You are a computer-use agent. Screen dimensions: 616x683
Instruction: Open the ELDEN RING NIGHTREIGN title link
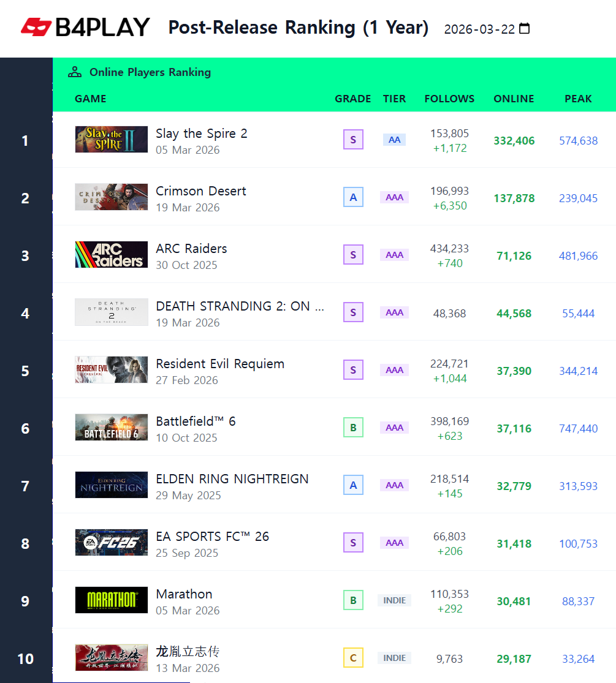click(232, 478)
